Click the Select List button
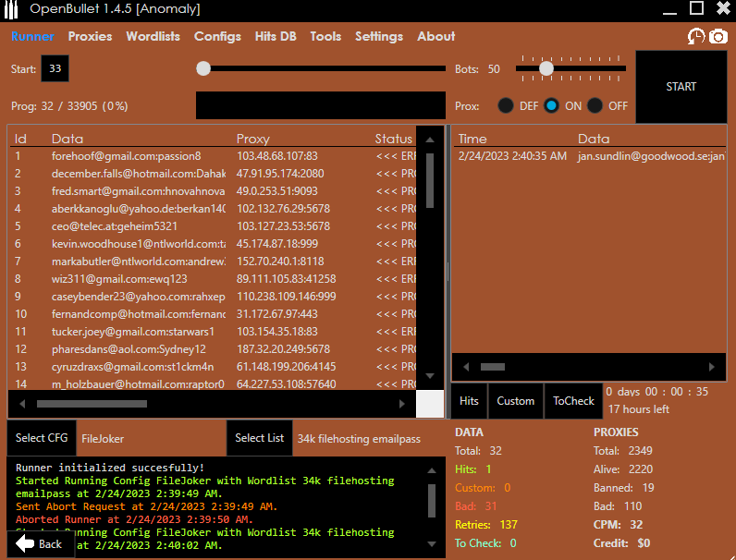 pos(260,438)
